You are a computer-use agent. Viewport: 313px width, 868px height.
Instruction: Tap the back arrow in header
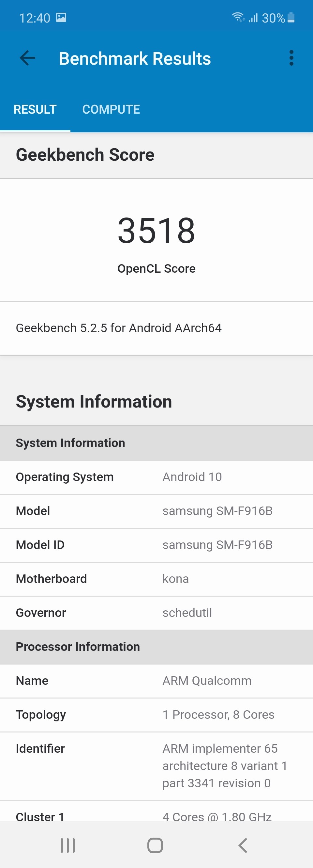click(28, 58)
